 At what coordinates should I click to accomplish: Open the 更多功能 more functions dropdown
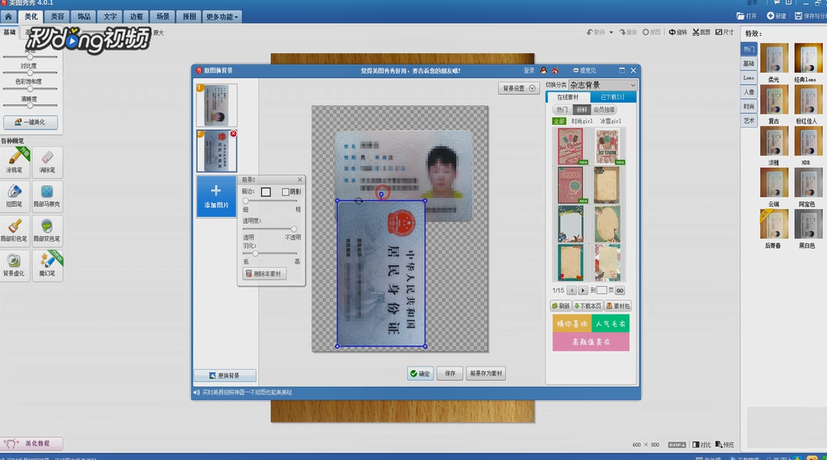(222, 16)
